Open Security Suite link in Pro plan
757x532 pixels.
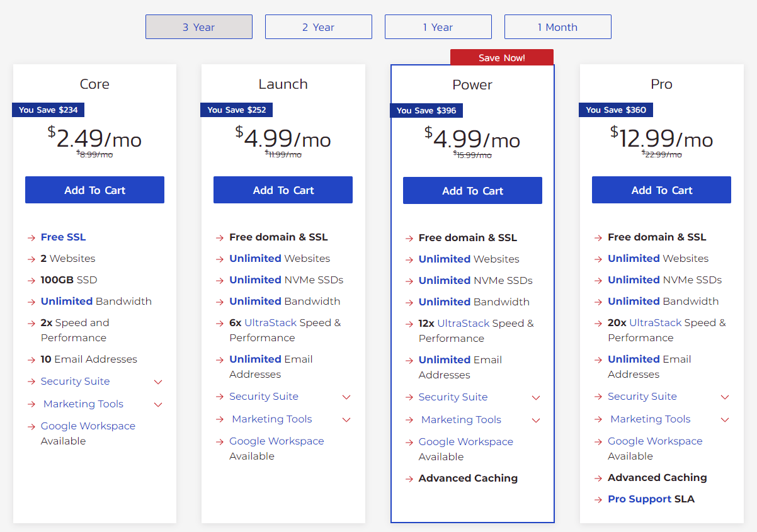(x=642, y=396)
